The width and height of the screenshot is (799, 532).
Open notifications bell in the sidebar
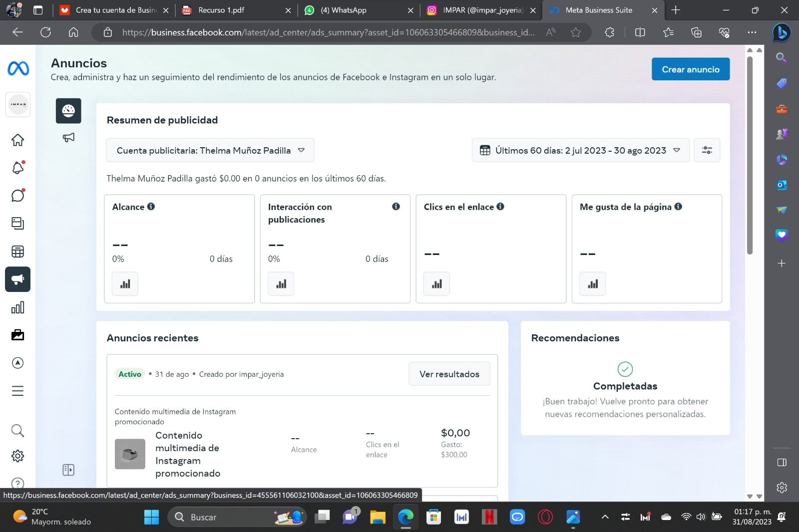[x=17, y=168]
